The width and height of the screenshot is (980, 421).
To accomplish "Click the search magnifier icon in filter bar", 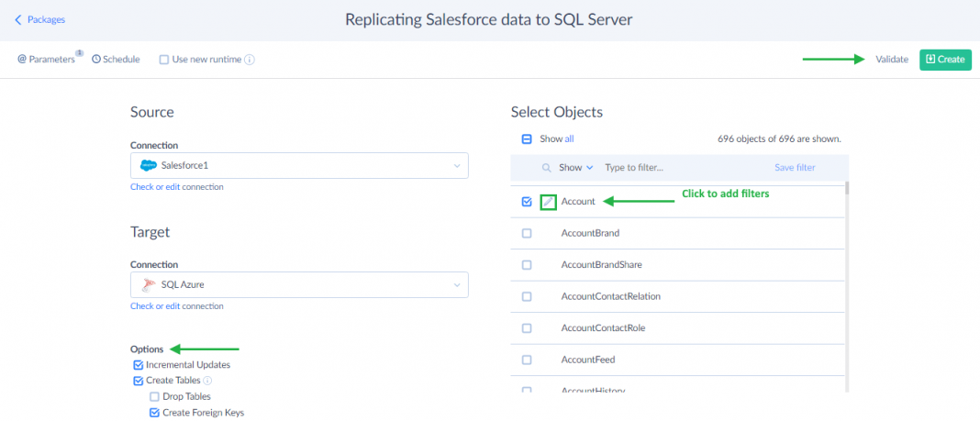I will coord(547,168).
